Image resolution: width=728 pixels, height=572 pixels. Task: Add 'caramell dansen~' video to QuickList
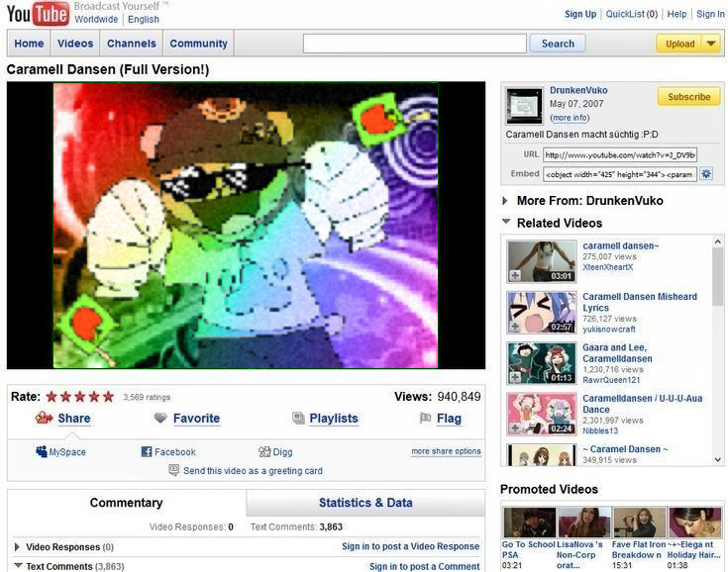[515, 275]
